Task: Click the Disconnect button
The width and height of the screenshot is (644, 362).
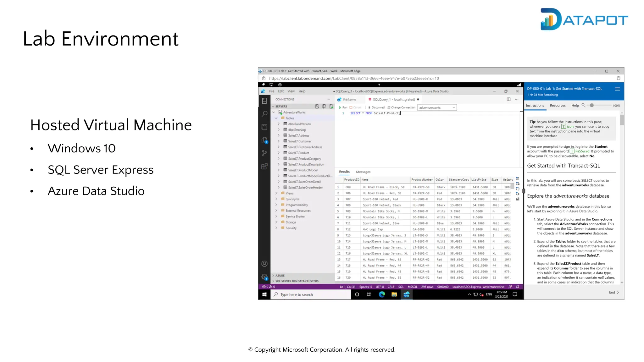Action: [x=376, y=107]
